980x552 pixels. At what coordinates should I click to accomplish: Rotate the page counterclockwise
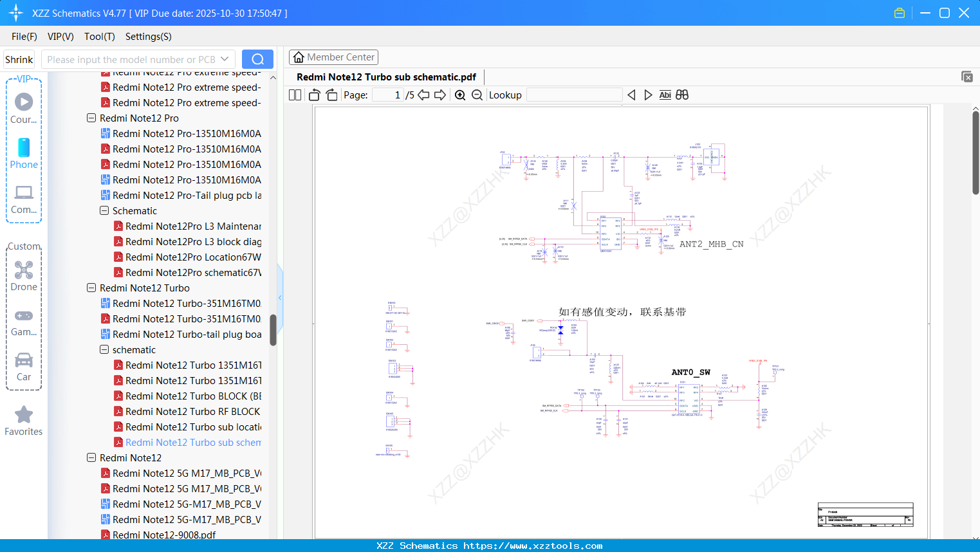315,95
